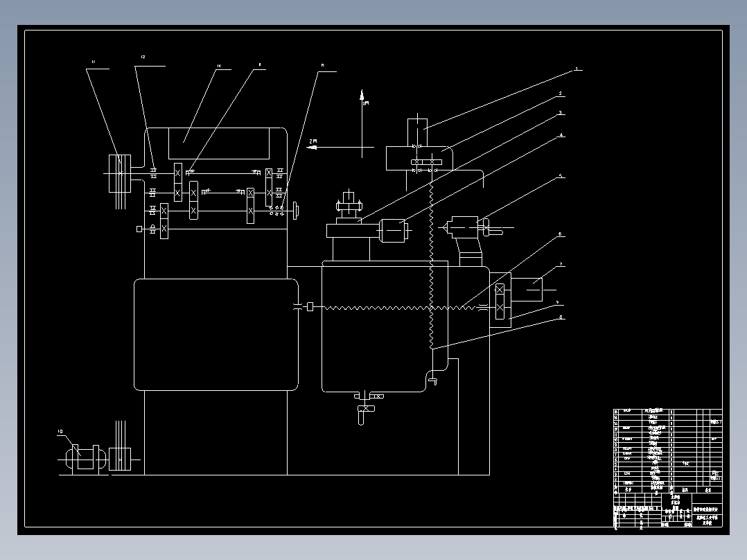Click part callout number 2
This screenshot has width=747, height=560.
[x=560, y=94]
